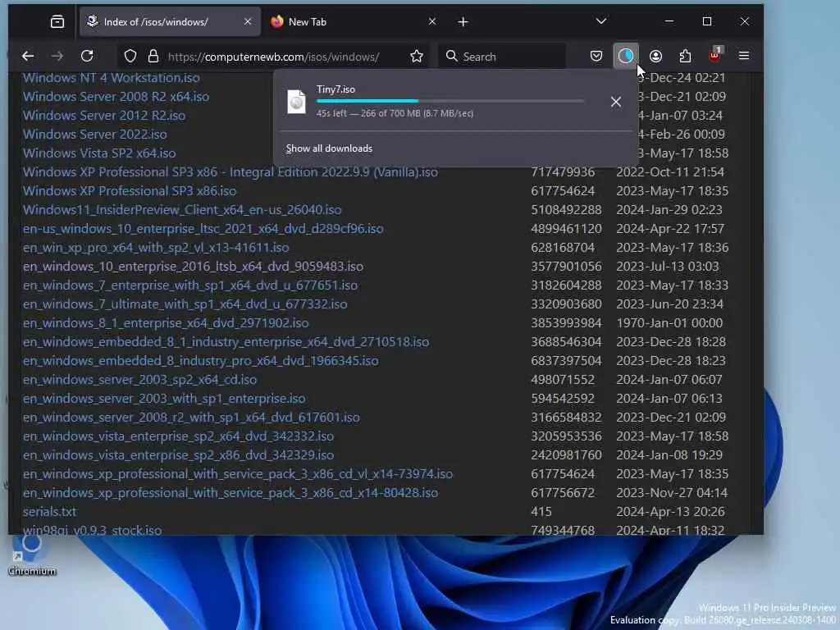Open XP professional x14-73974.iso link
Image resolution: width=840 pixels, height=630 pixels.
point(237,474)
